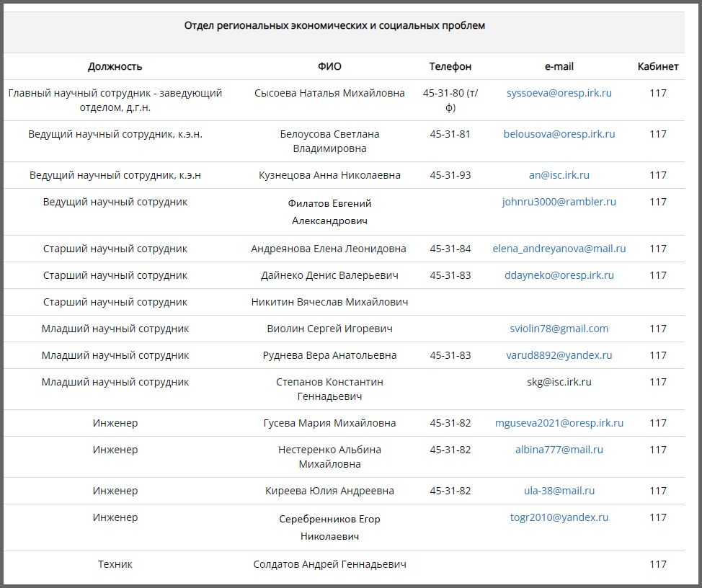Click phone '45-31-82' in Киреева row
Image resolution: width=702 pixels, height=588 pixels.
point(450,491)
